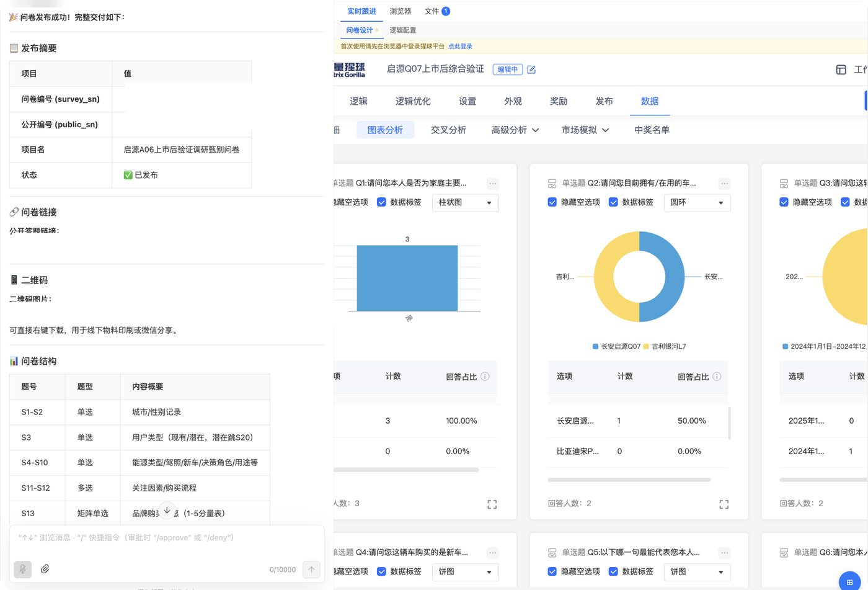Screen dimensions: 868x590
Task: Click the single-choice question icon on Q5
Action: click(x=552, y=553)
